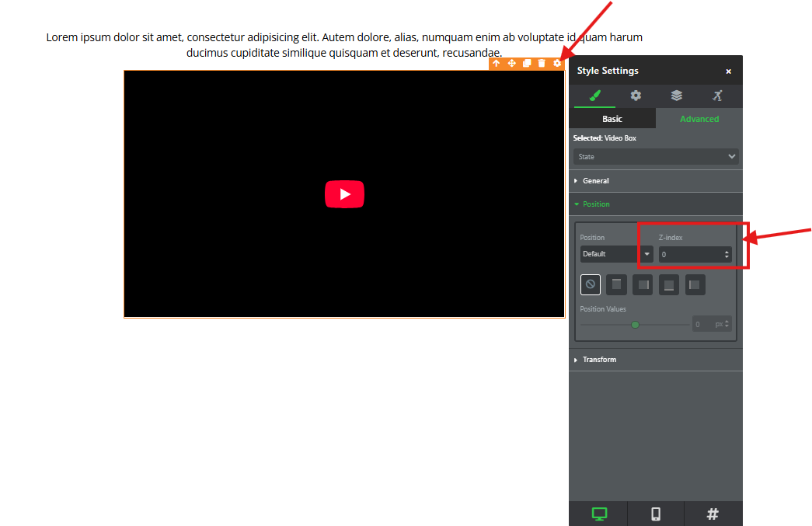Click the Position Values number field
This screenshot has height=526, width=812.
702,324
